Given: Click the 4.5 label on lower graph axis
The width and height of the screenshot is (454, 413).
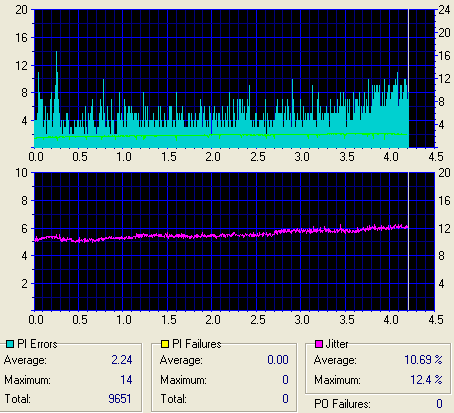Looking at the screenshot, I should click(436, 320).
